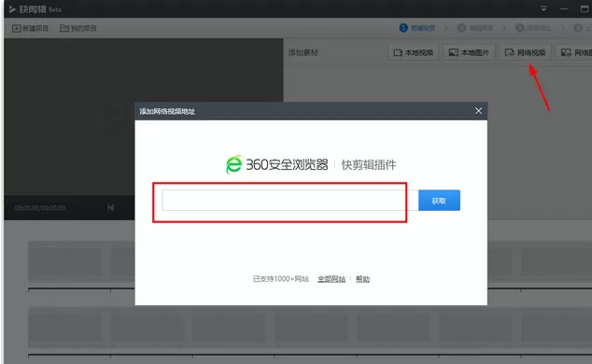
Task: Click the 已支持1000+网站 text
Action: 280,279
